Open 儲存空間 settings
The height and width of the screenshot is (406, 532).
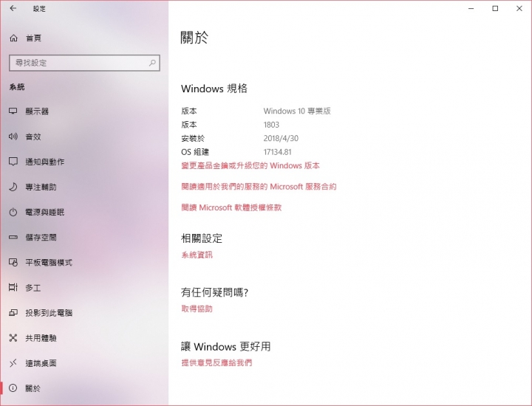pyautogui.click(x=41, y=237)
